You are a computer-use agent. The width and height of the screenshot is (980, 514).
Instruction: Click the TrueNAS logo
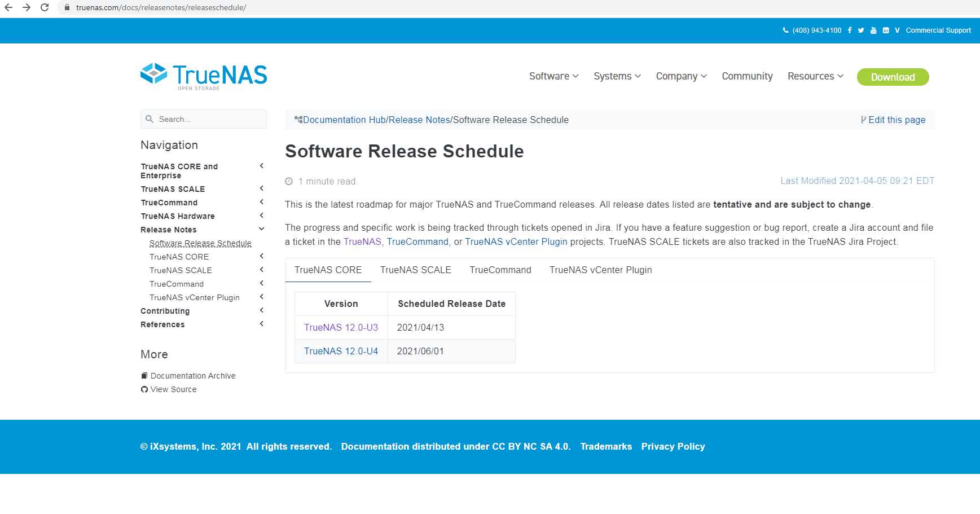coord(204,76)
